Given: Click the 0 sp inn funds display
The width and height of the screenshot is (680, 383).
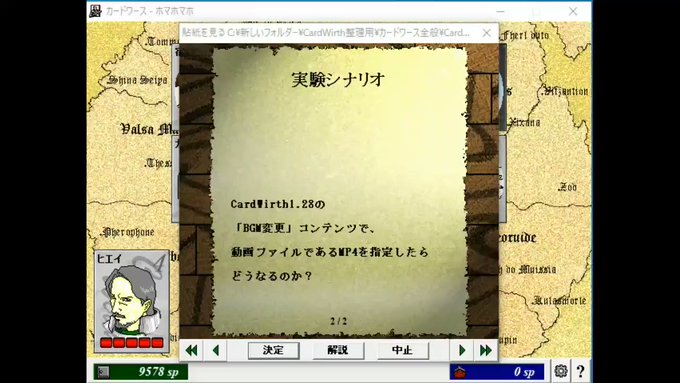Looking at the screenshot, I should tap(497, 372).
